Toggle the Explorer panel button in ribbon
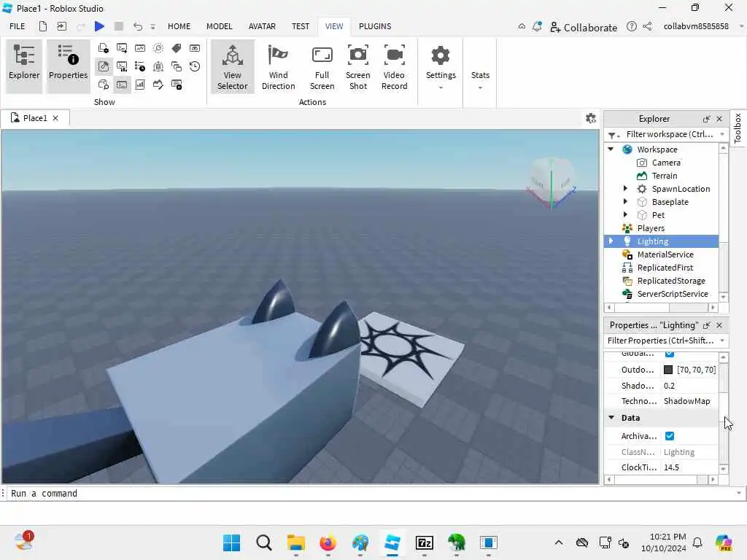747x560 pixels. 24,66
